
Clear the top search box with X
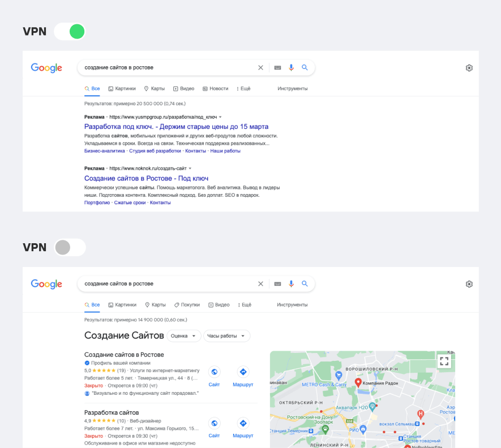[x=261, y=68]
